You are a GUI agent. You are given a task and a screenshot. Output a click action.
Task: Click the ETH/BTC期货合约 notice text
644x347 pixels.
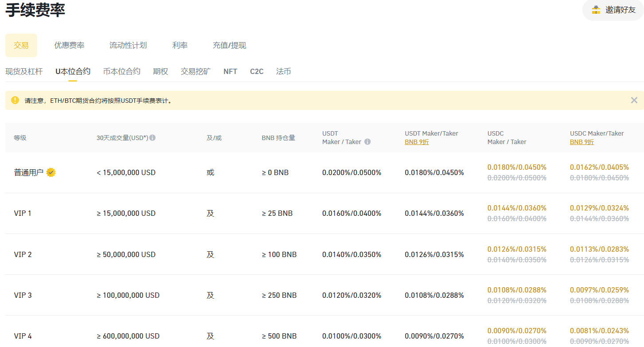tap(98, 101)
